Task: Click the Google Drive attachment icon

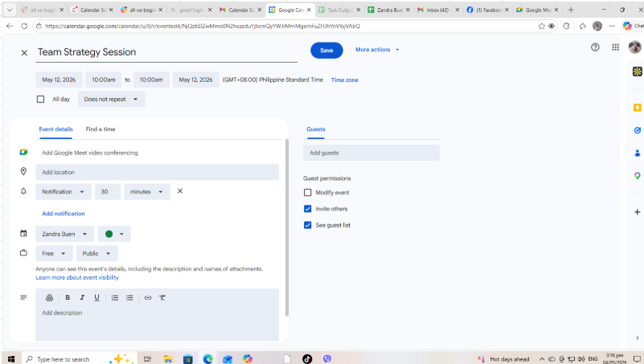Action: click(x=49, y=298)
